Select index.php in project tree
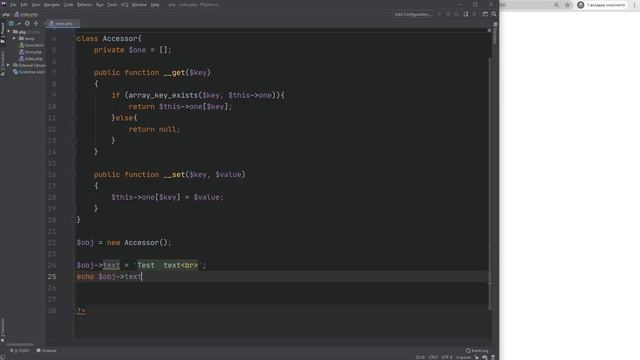The height and width of the screenshot is (360, 640). tap(31, 58)
